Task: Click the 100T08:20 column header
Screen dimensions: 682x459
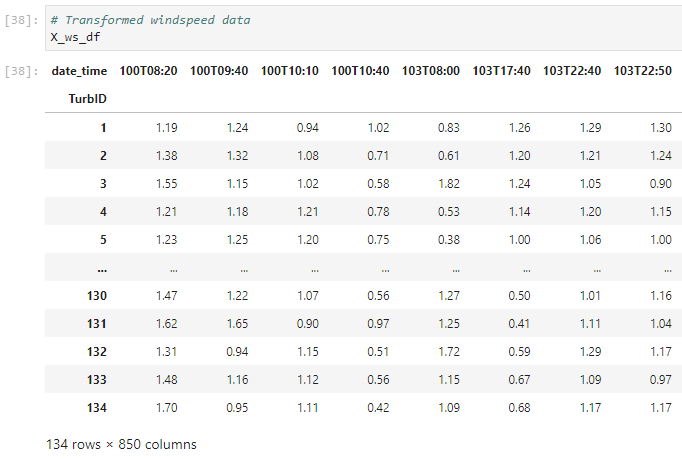Action: pos(149,71)
